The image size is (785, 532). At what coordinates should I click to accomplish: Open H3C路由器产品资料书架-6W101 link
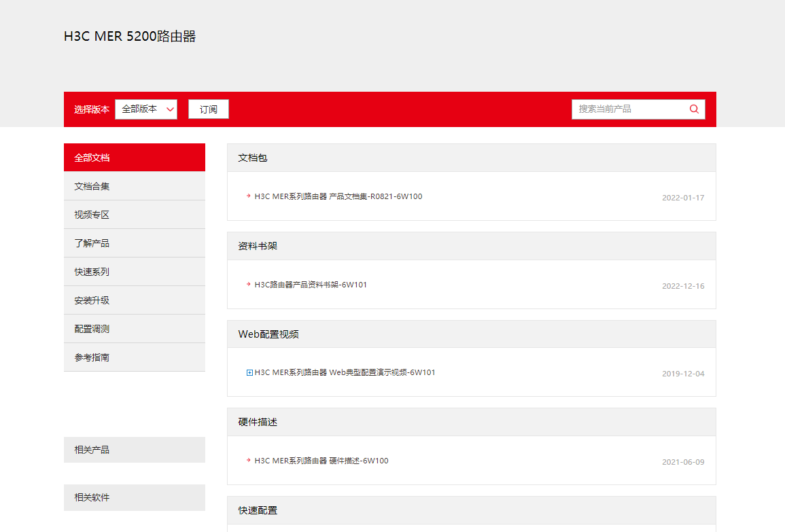(311, 285)
